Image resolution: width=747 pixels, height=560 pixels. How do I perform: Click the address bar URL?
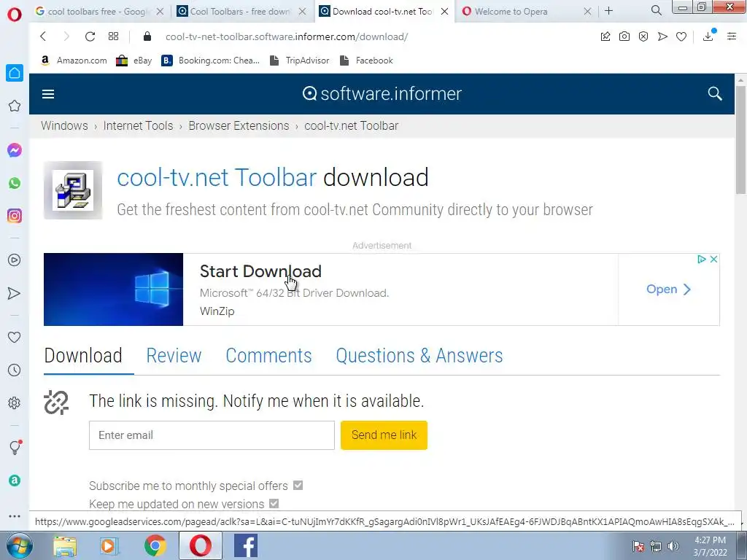click(x=287, y=36)
